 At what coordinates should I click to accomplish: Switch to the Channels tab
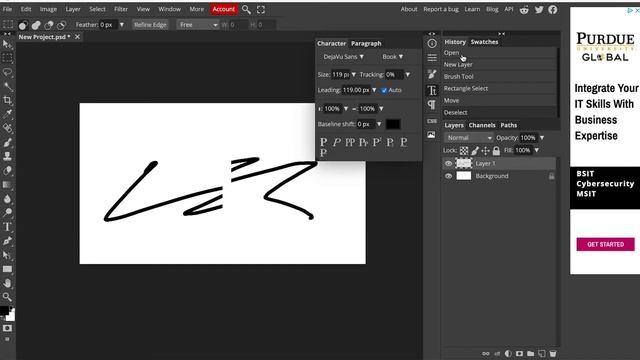pos(482,125)
